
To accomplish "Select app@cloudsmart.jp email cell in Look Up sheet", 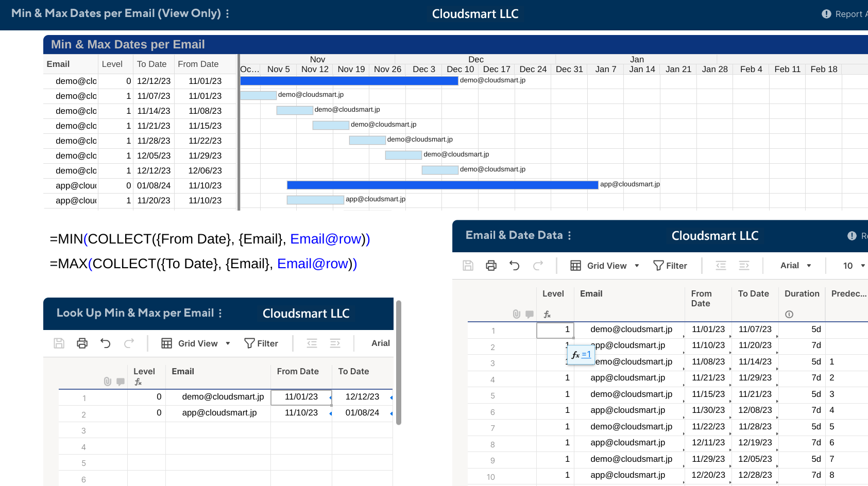I will coord(218,413).
